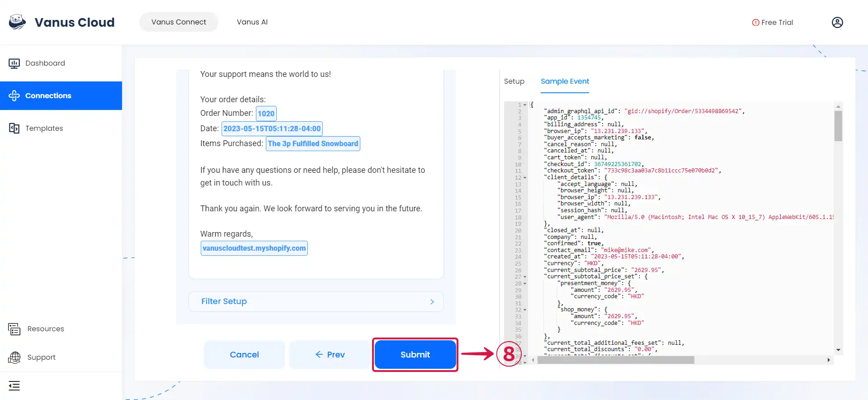Switch to the Vanus AI tab
The width and height of the screenshot is (868, 400).
click(252, 22)
